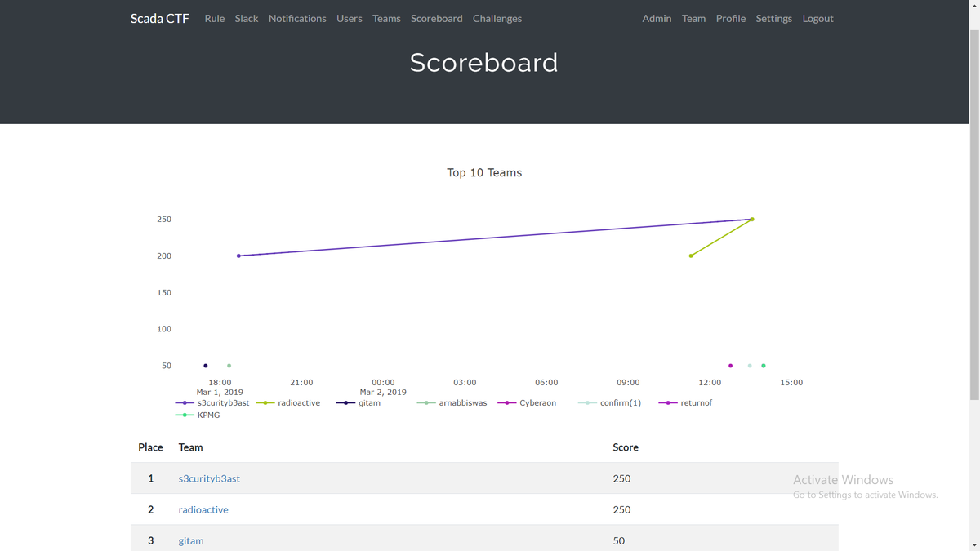Toggle s3curityb3ast legend entry
This screenshot has height=551, width=980.
(212, 403)
